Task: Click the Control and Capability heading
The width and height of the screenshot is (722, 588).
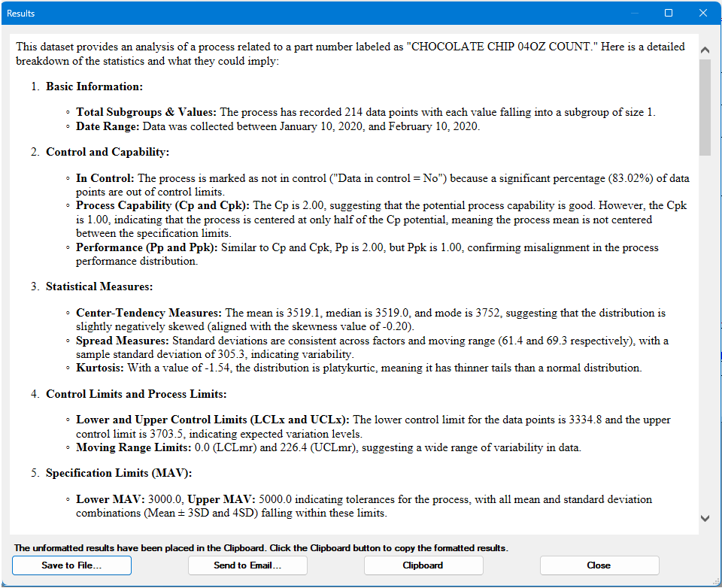Action: (108, 152)
